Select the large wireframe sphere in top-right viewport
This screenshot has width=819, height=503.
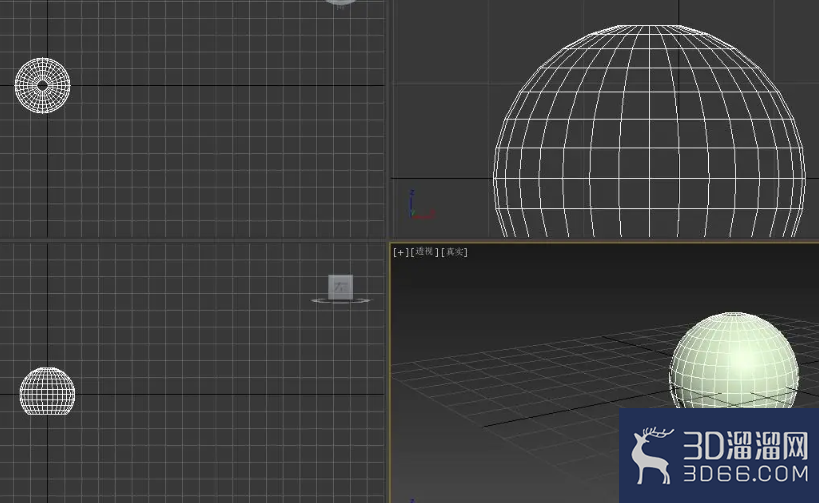(x=649, y=131)
